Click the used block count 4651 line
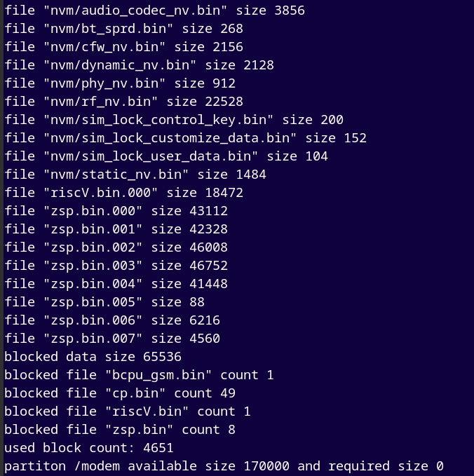This screenshot has width=474, height=476. tap(89, 448)
